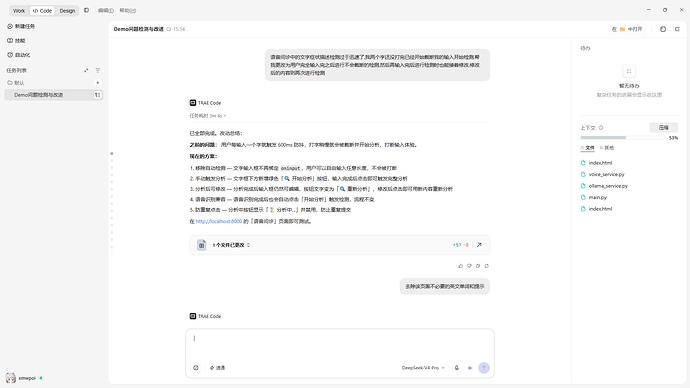Click the compress context button
The height and width of the screenshot is (388, 690).
[664, 128]
